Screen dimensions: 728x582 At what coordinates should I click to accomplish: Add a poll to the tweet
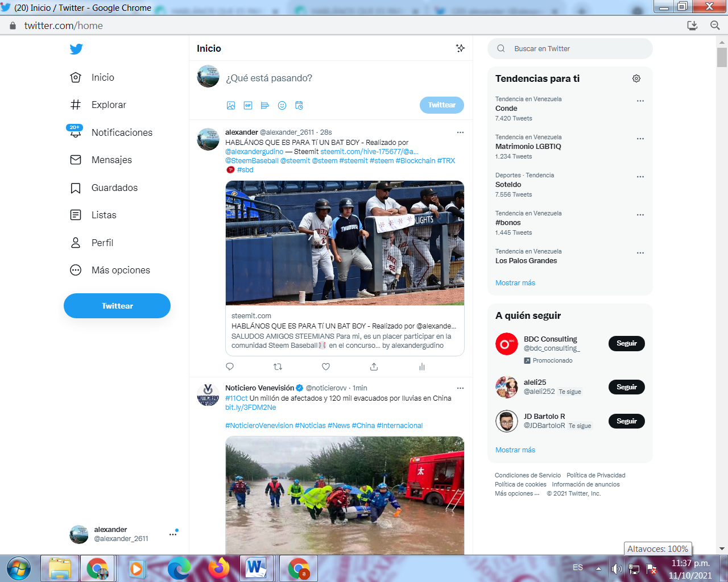pyautogui.click(x=265, y=105)
